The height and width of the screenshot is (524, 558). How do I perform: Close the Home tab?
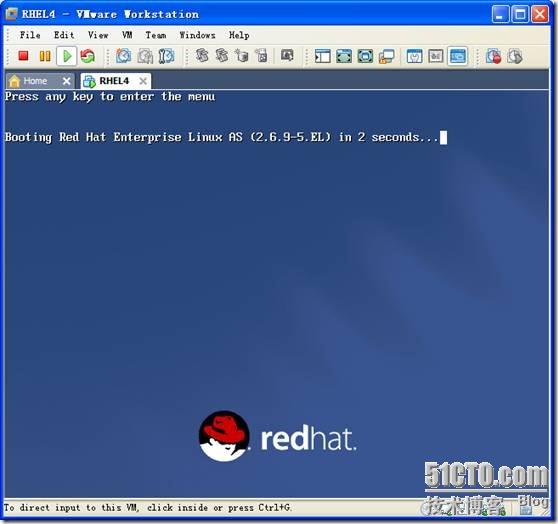66,81
